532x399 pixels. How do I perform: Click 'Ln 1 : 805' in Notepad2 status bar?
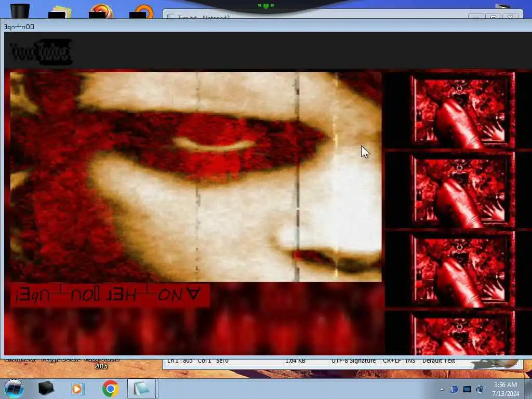pos(179,361)
